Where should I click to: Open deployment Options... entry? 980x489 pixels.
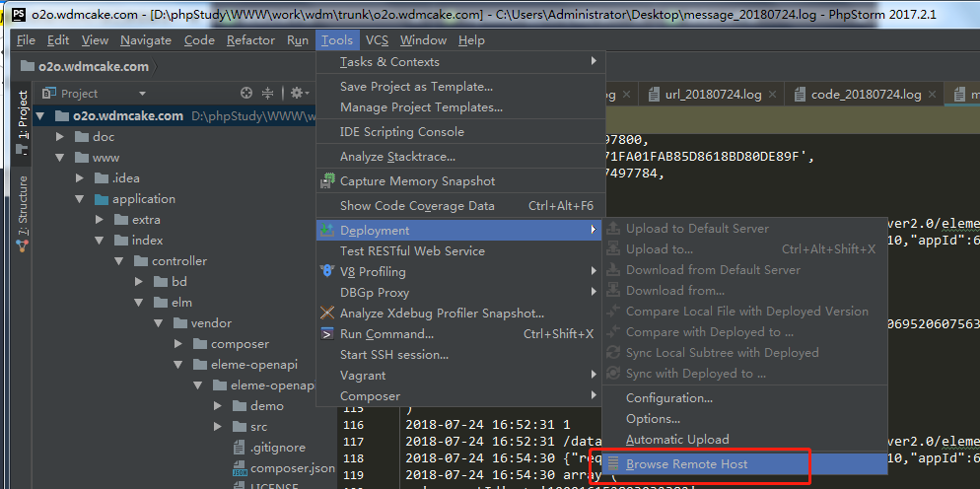click(x=653, y=418)
